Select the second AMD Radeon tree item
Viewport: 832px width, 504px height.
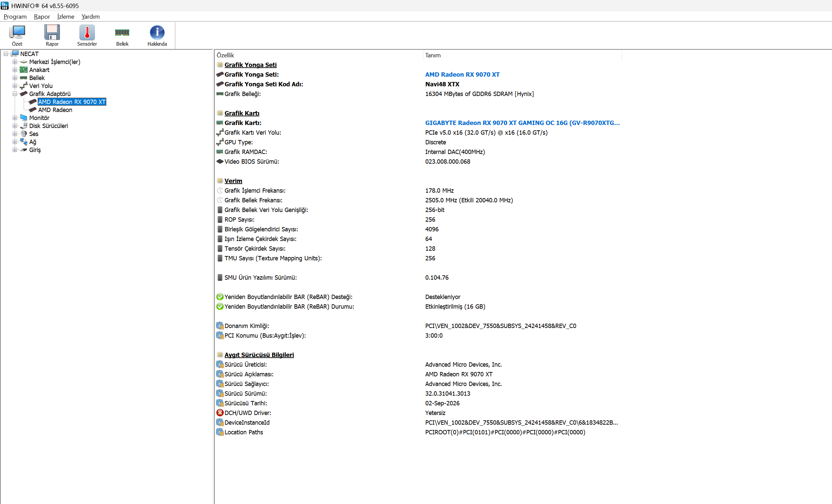pyautogui.click(x=55, y=110)
